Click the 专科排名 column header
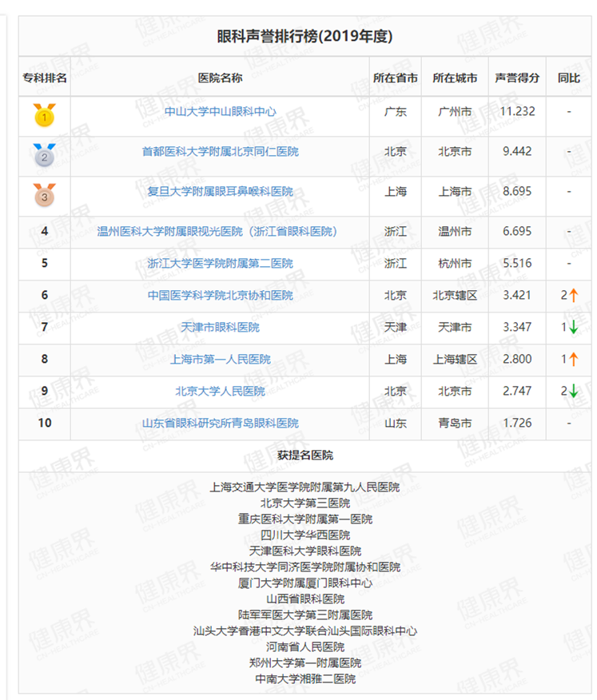Viewport: 597px width, 700px height. tap(45, 78)
